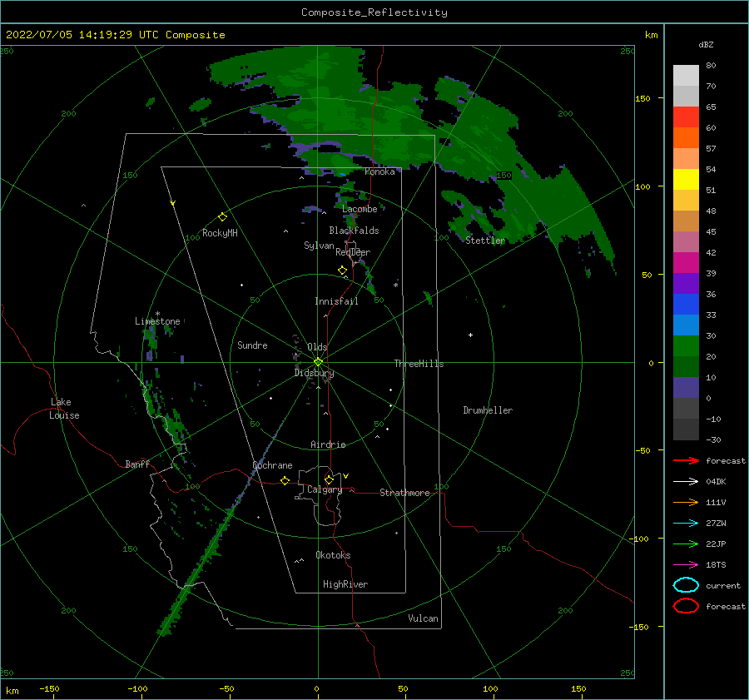Click the white 04DK arrow in legend
The image size is (749, 700).
686,482
